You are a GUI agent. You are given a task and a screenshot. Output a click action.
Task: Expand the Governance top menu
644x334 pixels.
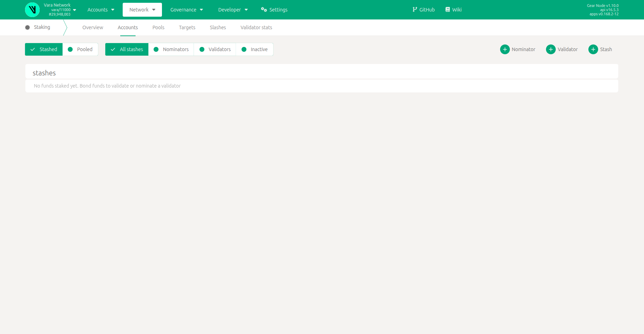(x=187, y=10)
